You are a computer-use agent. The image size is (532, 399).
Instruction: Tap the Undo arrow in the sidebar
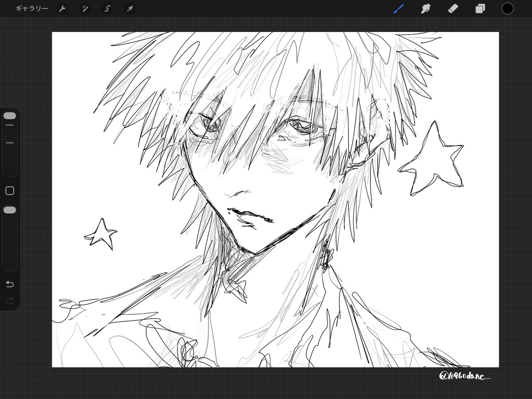click(x=9, y=284)
